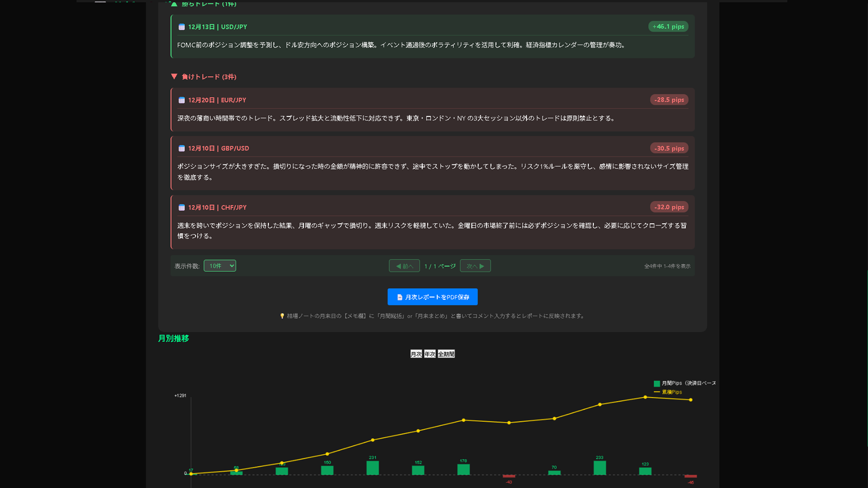Save monthly report via 月次レポートをPDF保存
The image size is (868, 488).
pyautogui.click(x=432, y=297)
